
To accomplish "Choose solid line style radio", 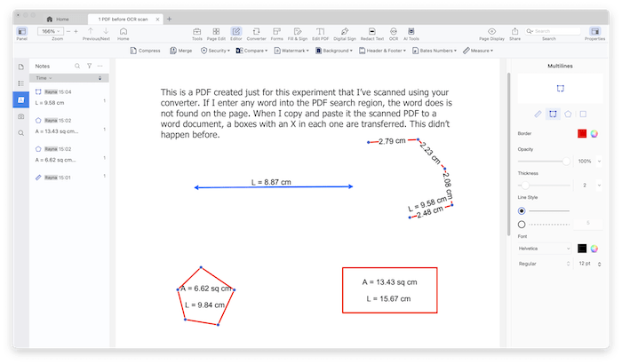I will (x=522, y=211).
